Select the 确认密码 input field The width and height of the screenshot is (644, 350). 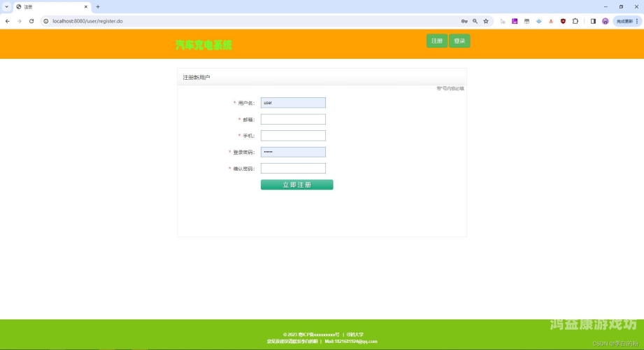(x=293, y=168)
